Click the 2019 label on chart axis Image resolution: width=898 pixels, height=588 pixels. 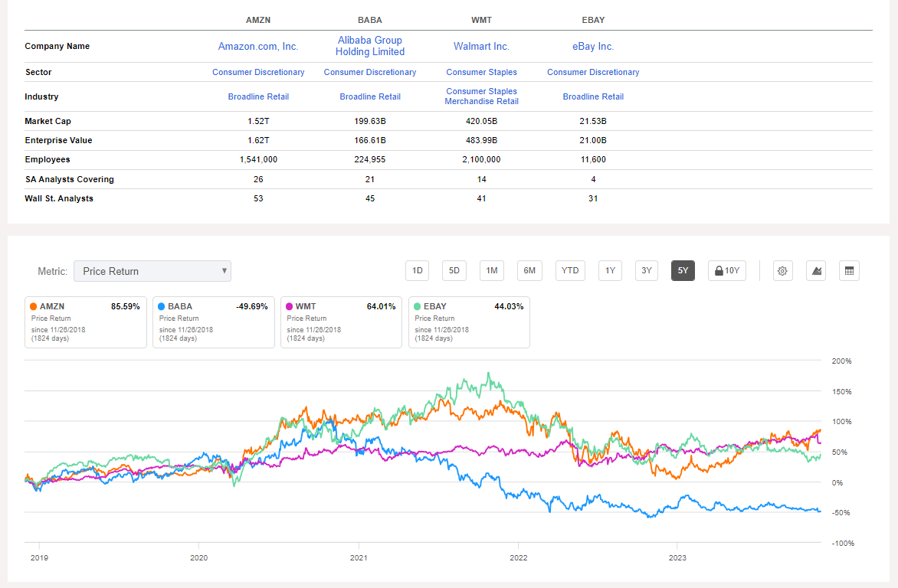point(39,557)
